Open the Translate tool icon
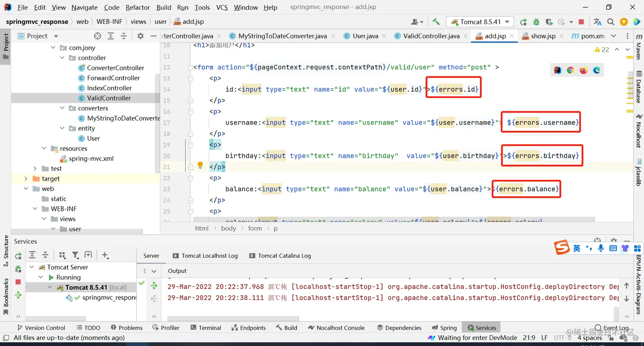 [x=598, y=22]
